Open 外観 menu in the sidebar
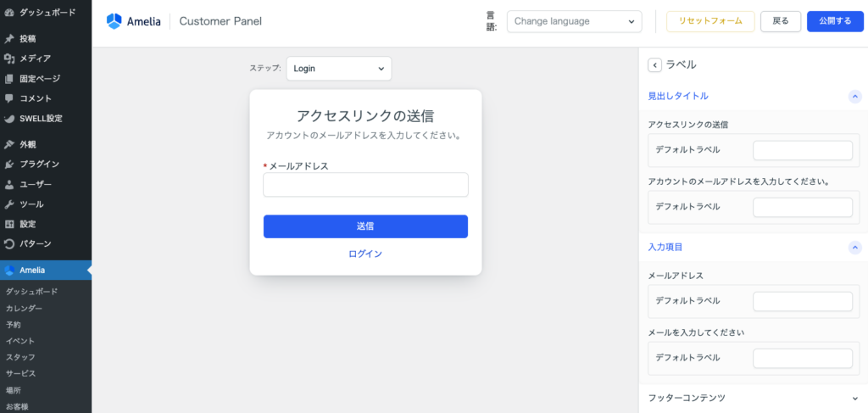 [29, 144]
